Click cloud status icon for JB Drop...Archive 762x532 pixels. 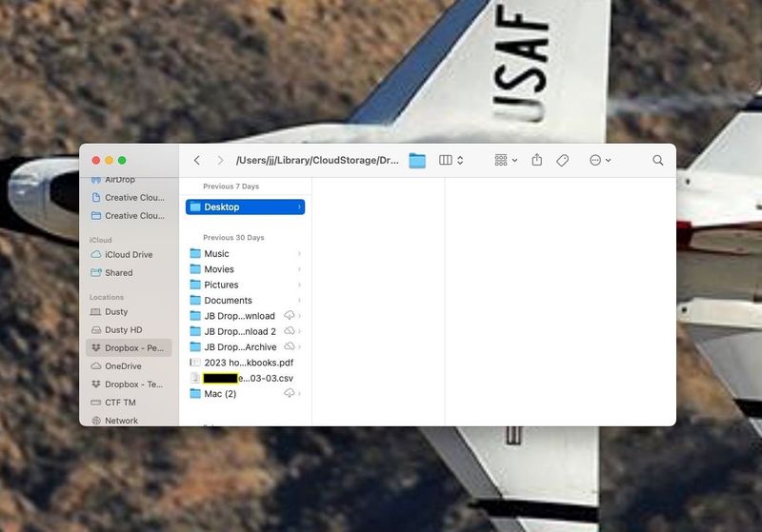click(x=290, y=346)
